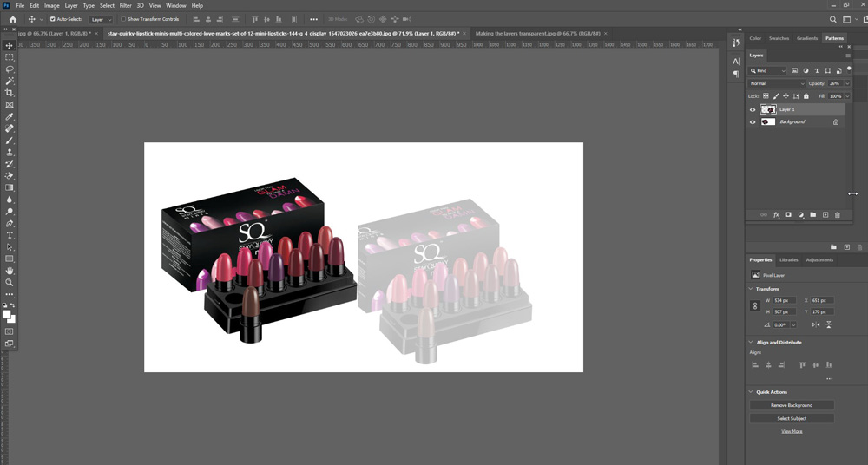This screenshot has height=465, width=868.
Task: Select the Zoom tool
Action: [x=10, y=282]
